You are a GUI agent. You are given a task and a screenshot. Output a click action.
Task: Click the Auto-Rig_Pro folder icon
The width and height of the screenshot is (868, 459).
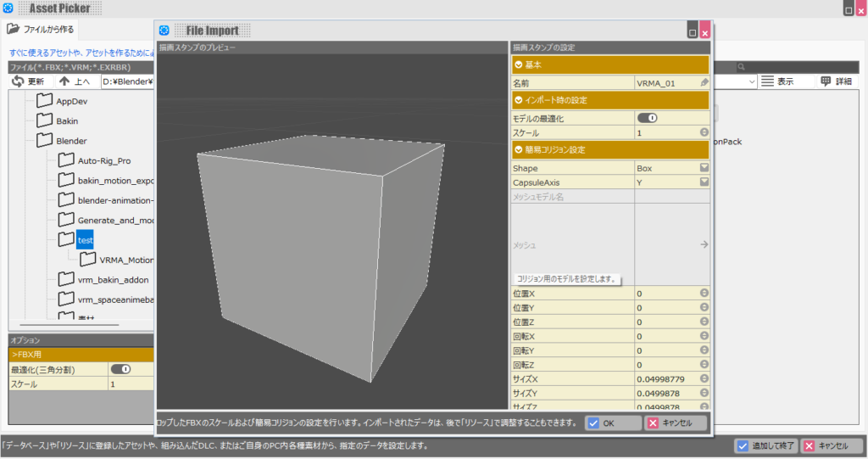[66, 160]
